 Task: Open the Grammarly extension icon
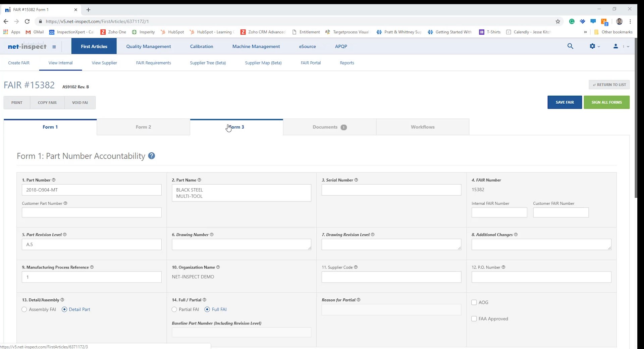point(572,21)
